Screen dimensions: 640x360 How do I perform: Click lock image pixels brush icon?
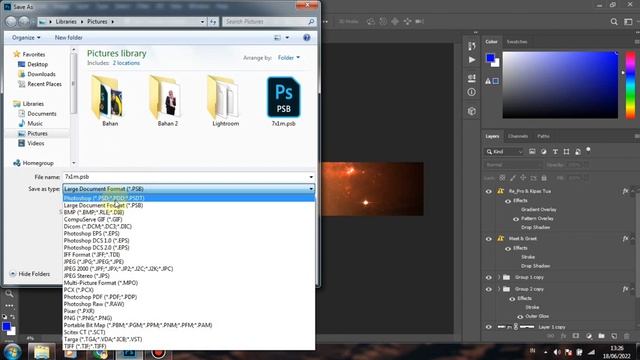coord(513,178)
